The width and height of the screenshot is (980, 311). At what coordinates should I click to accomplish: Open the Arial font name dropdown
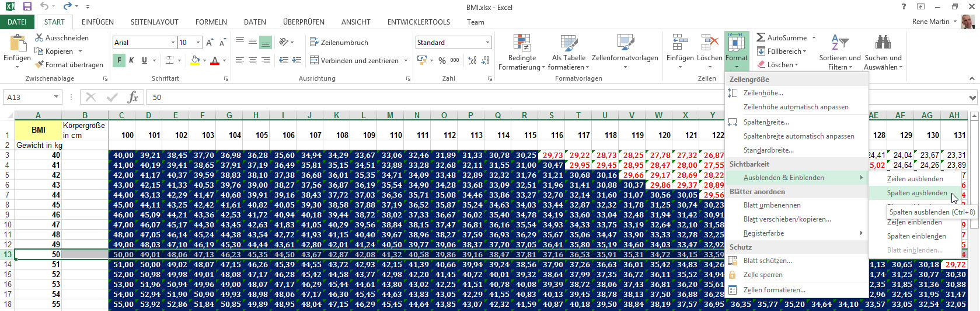coord(173,43)
